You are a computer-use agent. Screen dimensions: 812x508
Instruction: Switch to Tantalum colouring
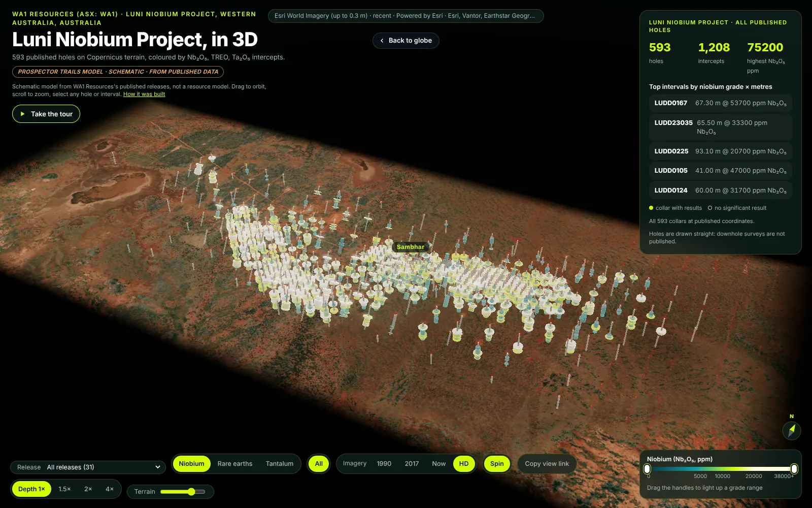[x=279, y=464]
